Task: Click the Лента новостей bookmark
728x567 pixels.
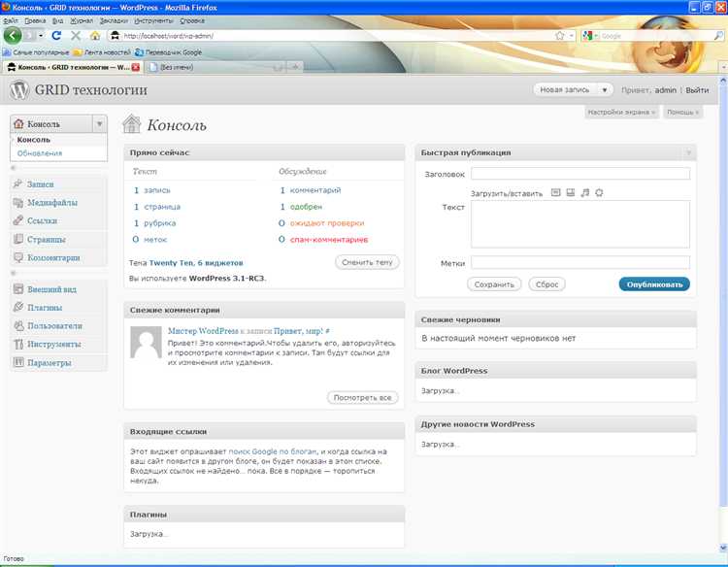Action: [x=102, y=52]
